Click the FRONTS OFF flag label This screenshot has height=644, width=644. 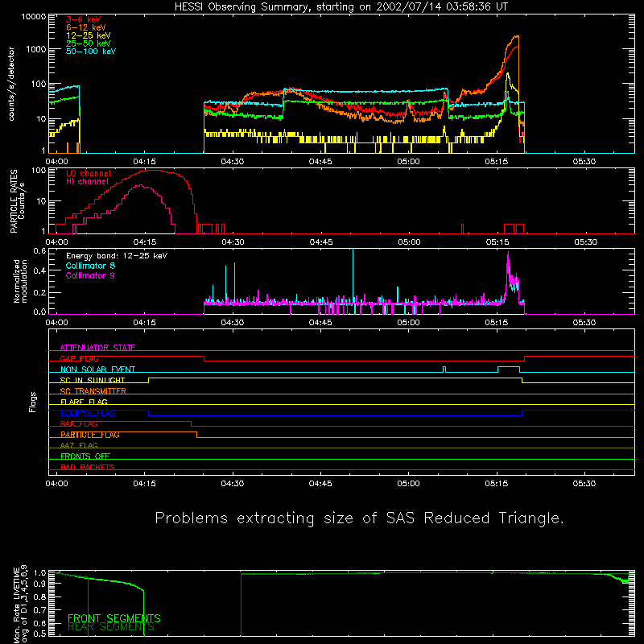85,456
